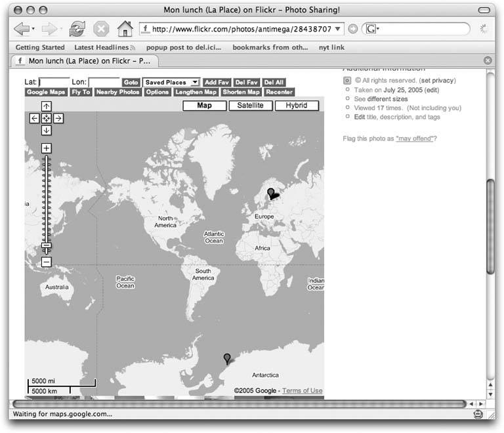The width and height of the screenshot is (504, 433).
Task: Pan the map down with the arrow
Action: click(47, 130)
